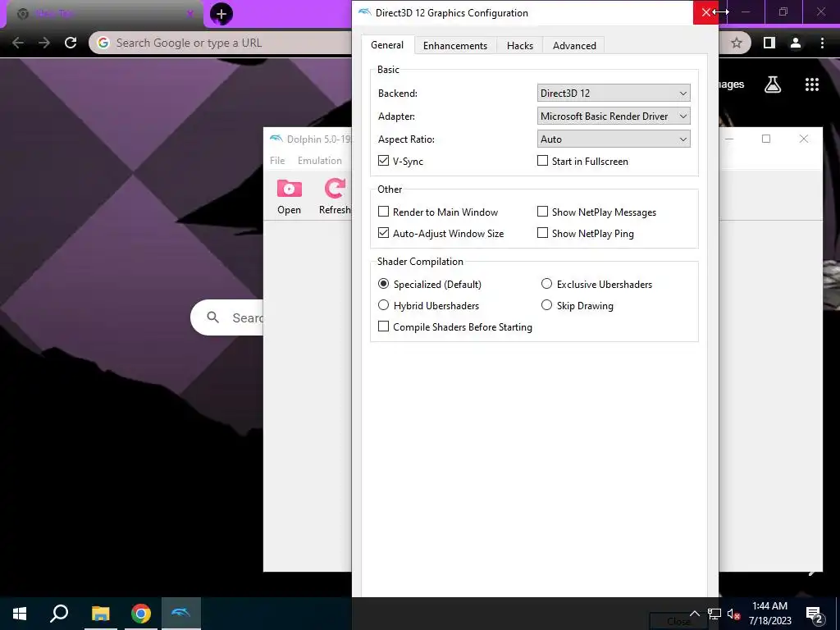The width and height of the screenshot is (840, 630).
Task: Show hidden system tray icons
Action: (694, 614)
